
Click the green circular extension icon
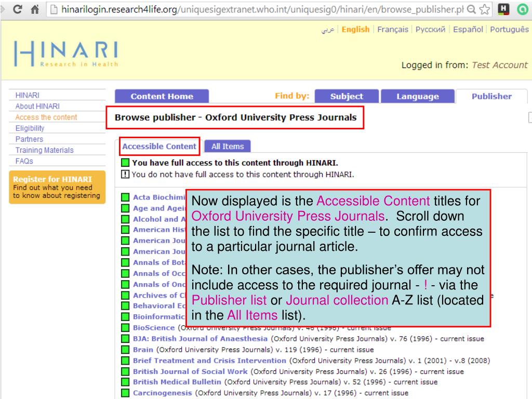pyautogui.click(x=523, y=9)
